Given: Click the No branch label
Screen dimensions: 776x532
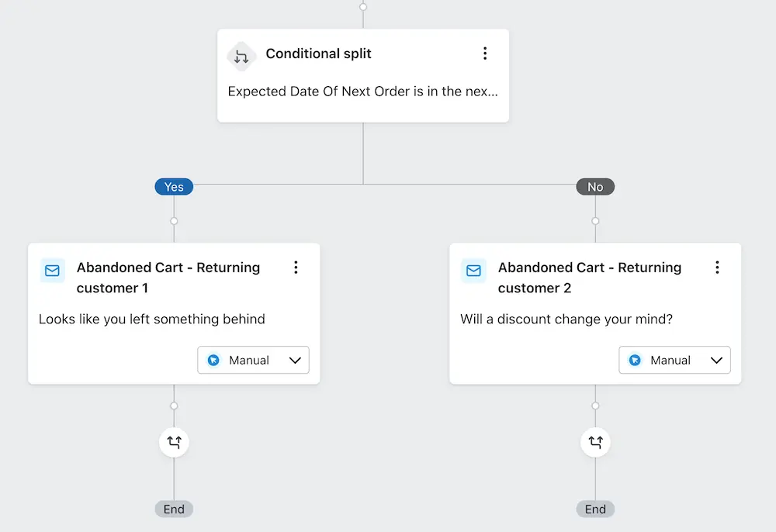Looking at the screenshot, I should [x=595, y=187].
